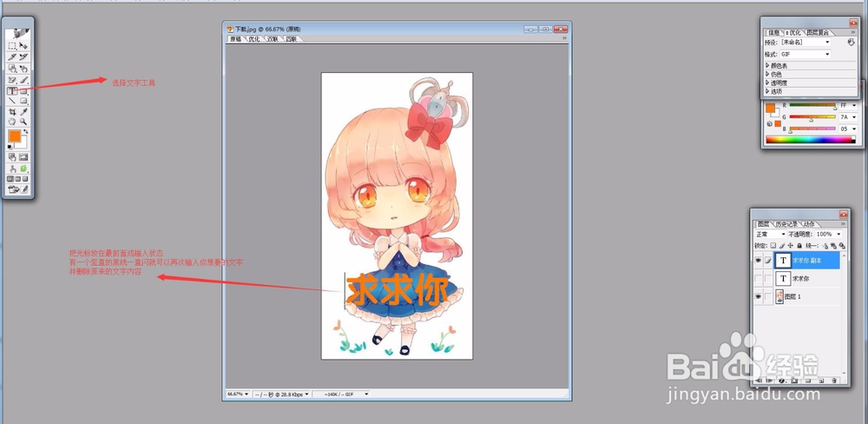Open the 动作 tab
This screenshot has width=868, height=424.
pos(809,224)
